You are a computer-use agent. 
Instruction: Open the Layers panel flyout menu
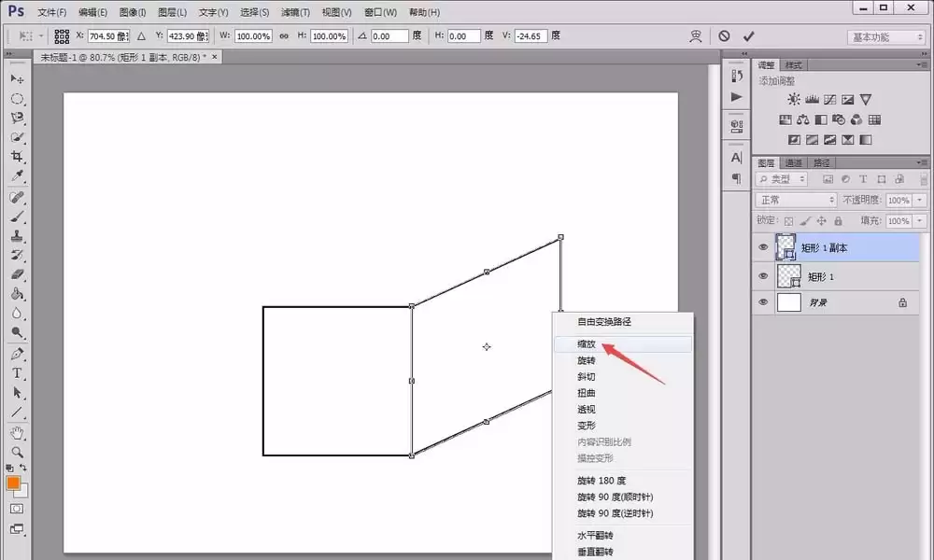[922, 161]
